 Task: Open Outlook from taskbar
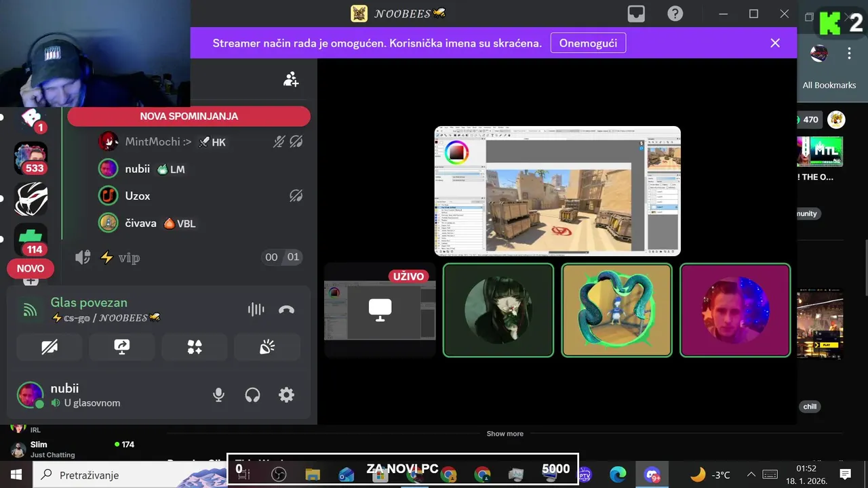tap(347, 475)
